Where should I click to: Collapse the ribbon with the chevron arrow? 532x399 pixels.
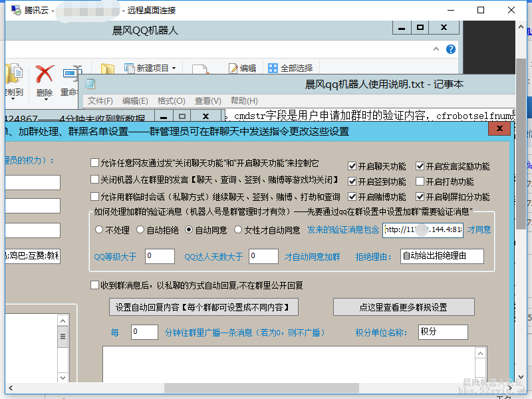coord(436,49)
